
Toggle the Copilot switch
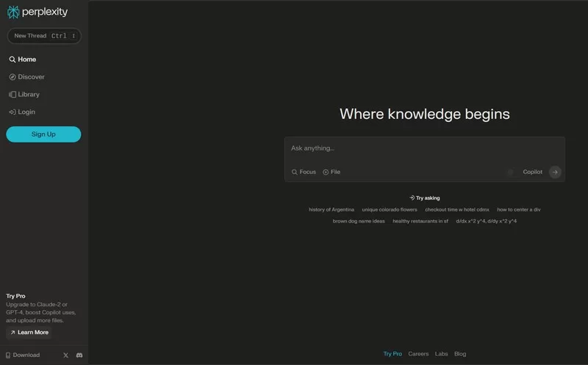[x=512, y=172]
